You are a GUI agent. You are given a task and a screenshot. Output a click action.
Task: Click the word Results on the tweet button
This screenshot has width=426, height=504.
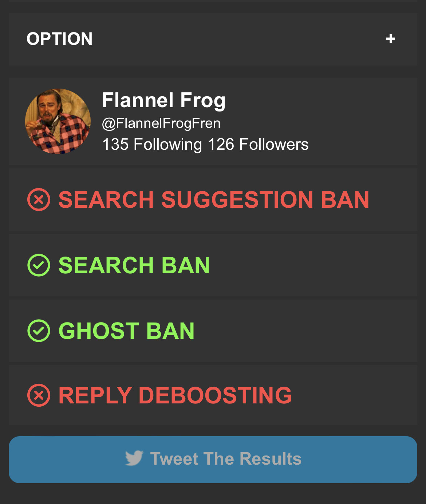[271, 458]
